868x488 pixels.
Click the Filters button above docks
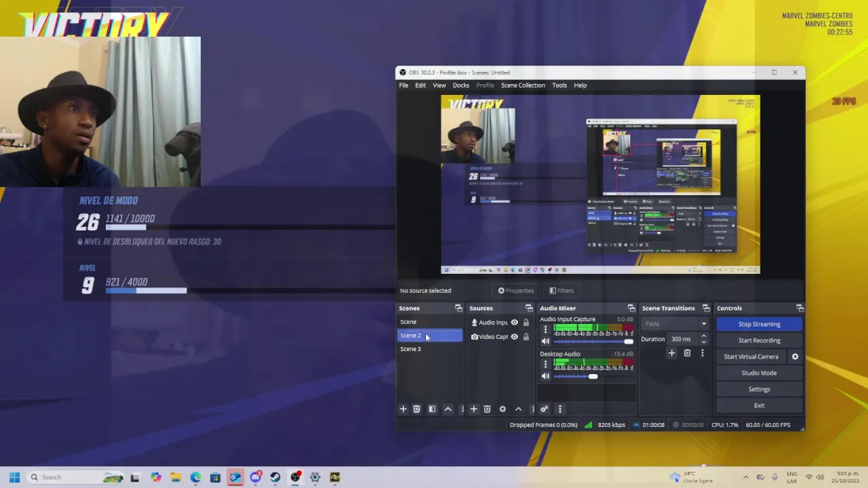[561, 291]
